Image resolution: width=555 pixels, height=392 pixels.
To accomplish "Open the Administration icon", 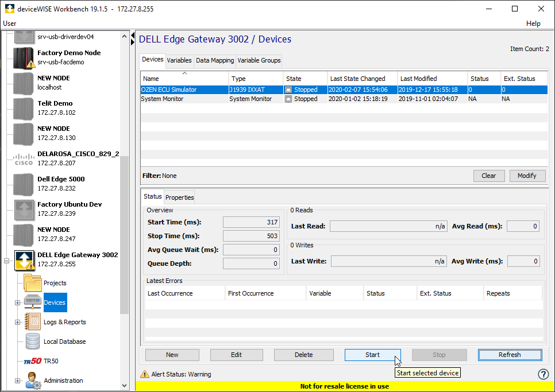I will [32, 380].
